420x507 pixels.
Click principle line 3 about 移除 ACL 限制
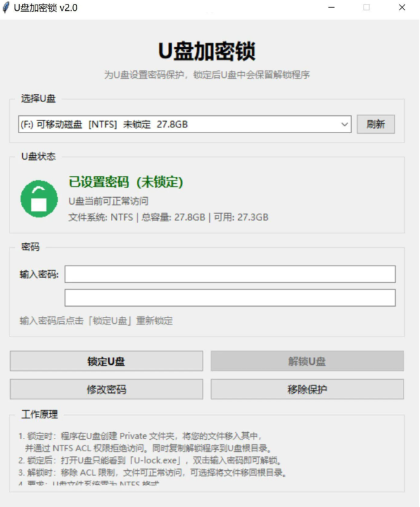point(152,472)
